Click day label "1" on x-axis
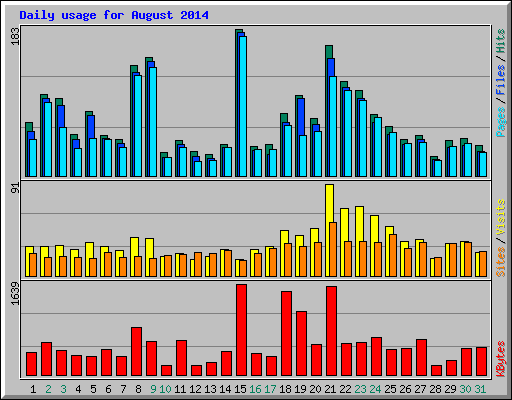Viewport: 512px width, 400px height. click(33, 389)
